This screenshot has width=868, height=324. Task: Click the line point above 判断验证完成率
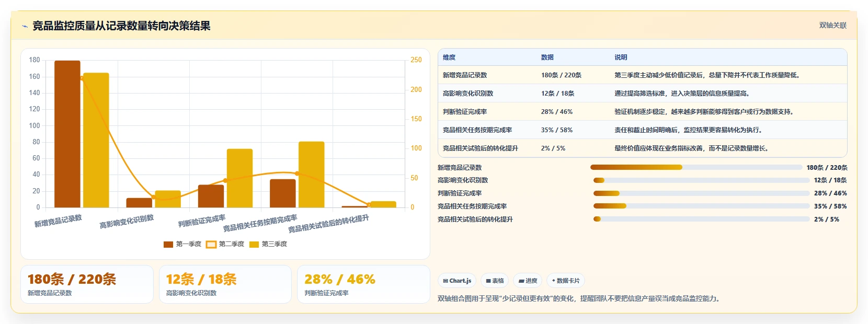pos(225,181)
